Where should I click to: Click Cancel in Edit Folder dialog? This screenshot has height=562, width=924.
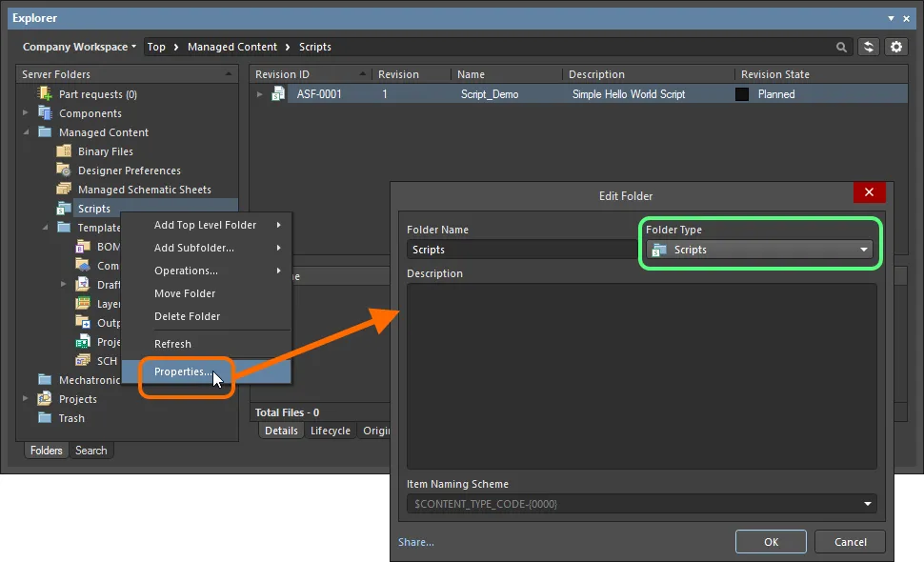tap(850, 541)
